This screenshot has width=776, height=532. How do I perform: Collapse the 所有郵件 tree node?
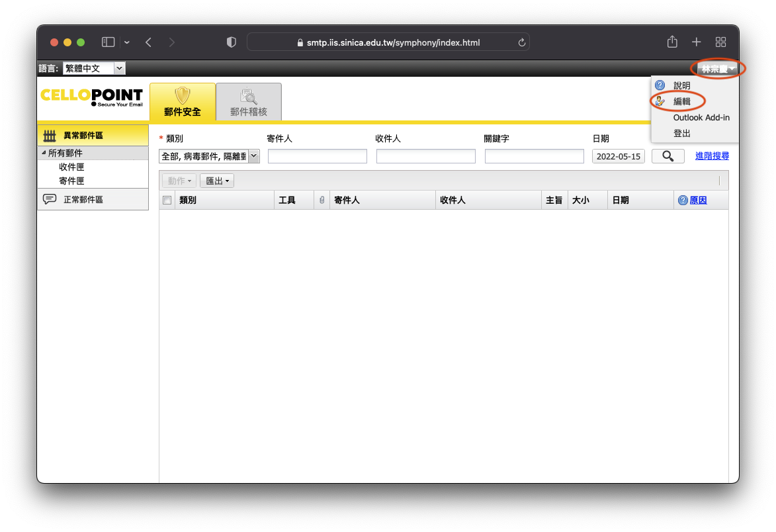44,153
